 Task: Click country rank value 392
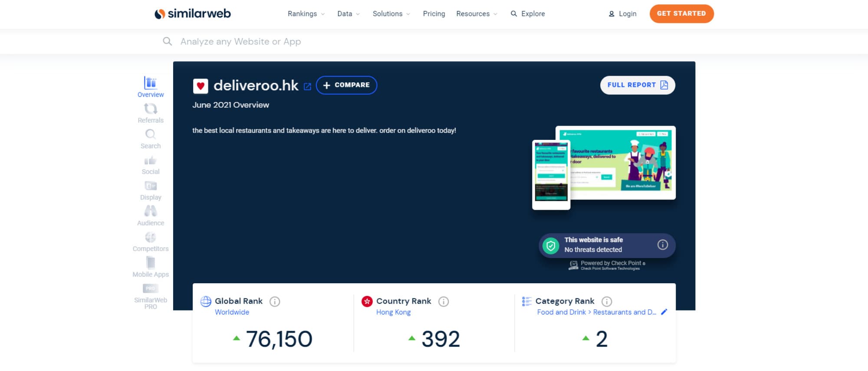click(x=441, y=339)
